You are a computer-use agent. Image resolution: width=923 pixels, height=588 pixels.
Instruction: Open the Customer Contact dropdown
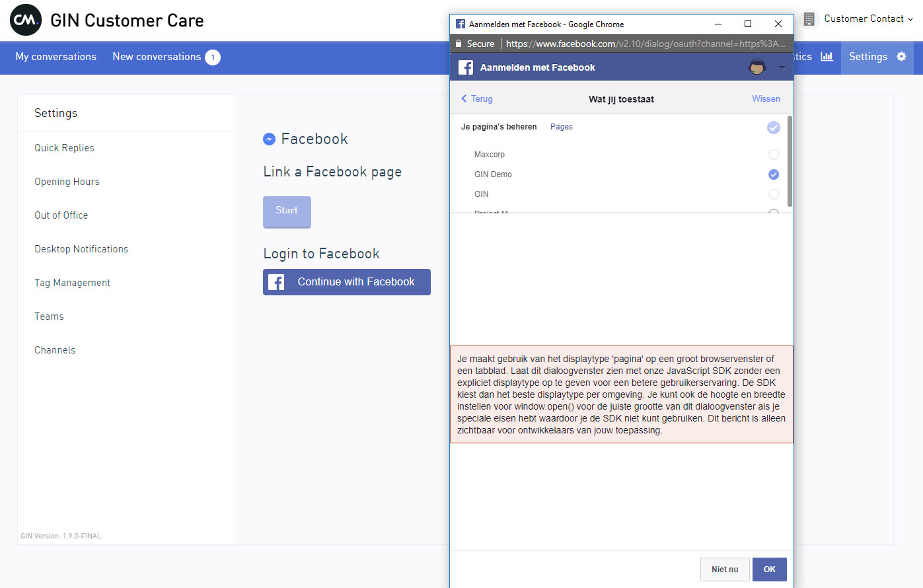tap(868, 19)
